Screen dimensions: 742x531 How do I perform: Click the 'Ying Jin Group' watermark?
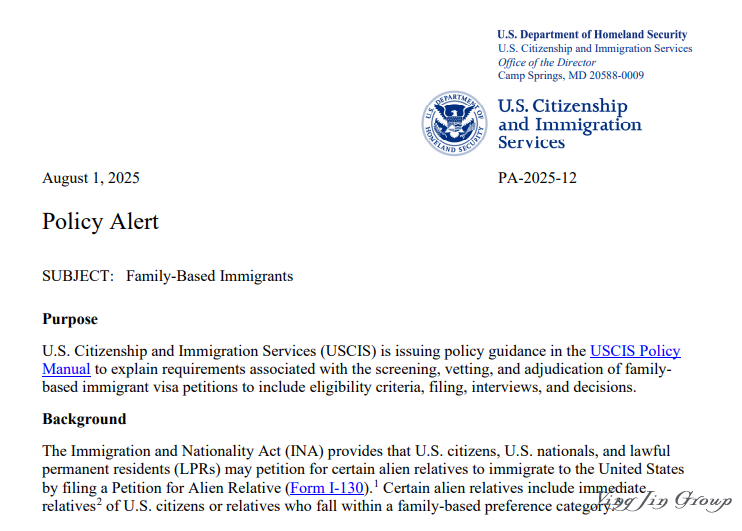(665, 500)
